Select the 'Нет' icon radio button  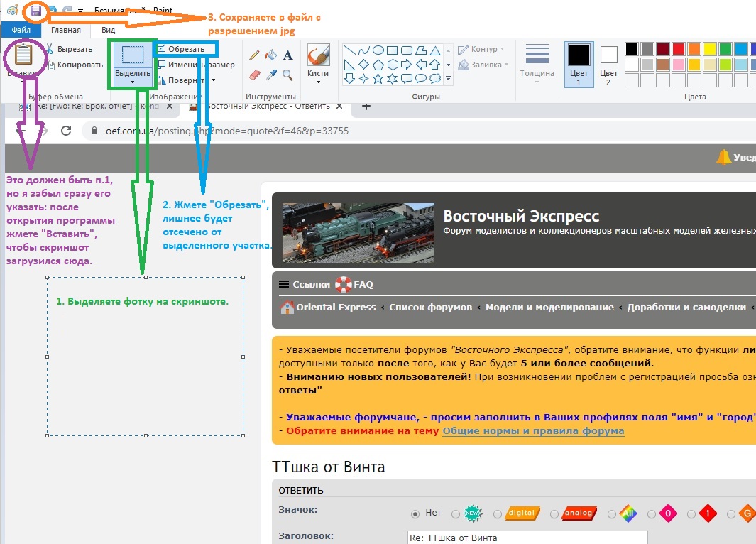pos(415,514)
